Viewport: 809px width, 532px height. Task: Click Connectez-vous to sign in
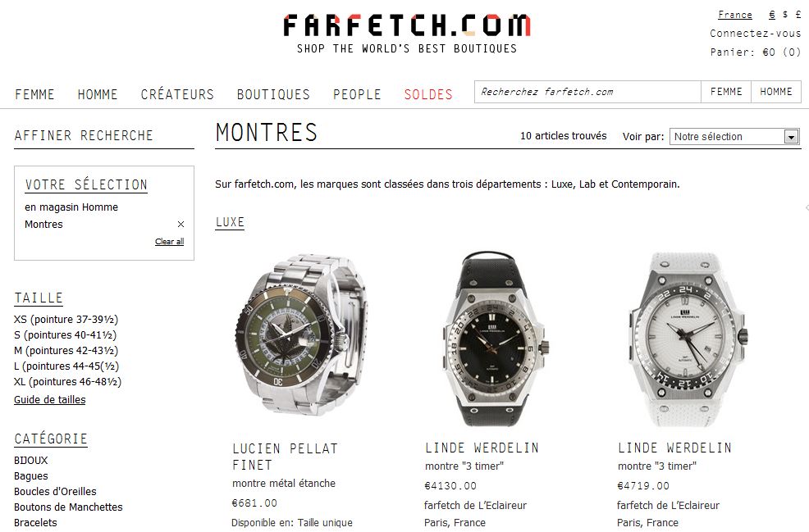756,34
